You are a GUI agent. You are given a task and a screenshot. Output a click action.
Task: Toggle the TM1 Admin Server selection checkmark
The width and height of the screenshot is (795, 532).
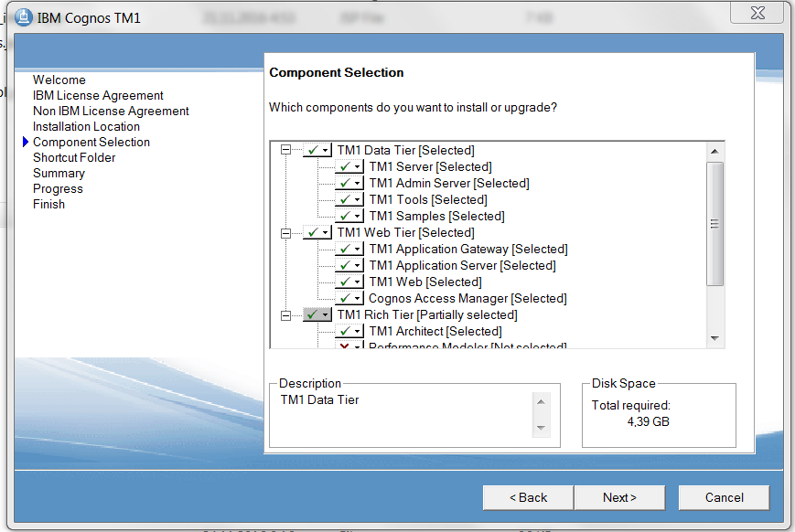pos(349,183)
